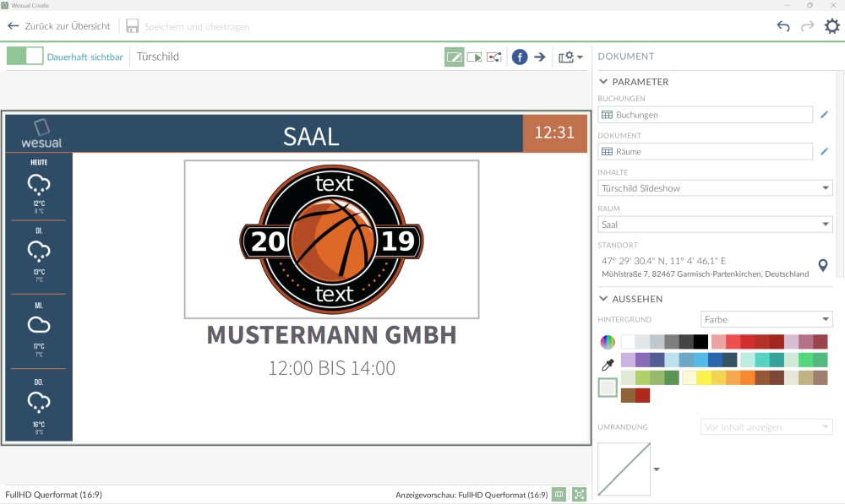Click the preview playback mode icon
This screenshot has width=845, height=504.
(x=474, y=57)
